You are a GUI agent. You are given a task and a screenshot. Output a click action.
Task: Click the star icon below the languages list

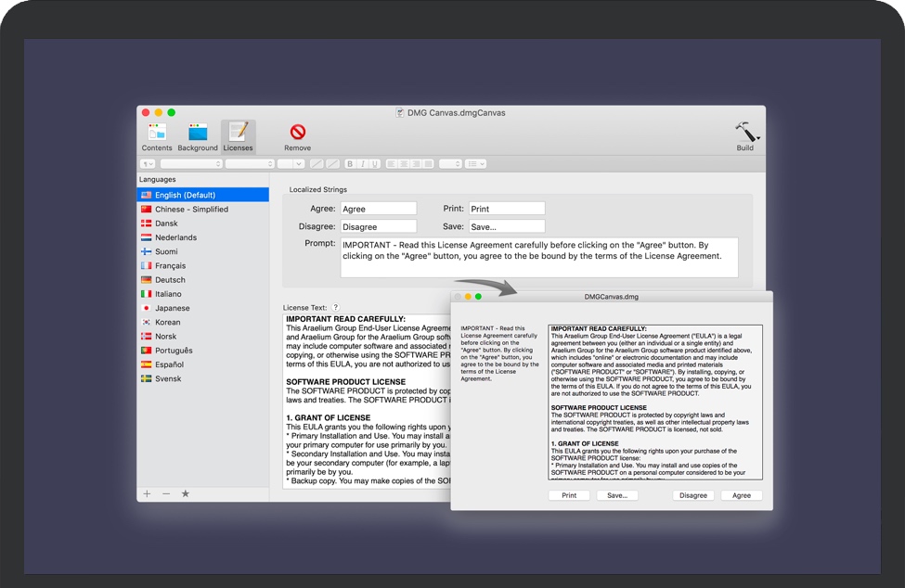(x=185, y=493)
